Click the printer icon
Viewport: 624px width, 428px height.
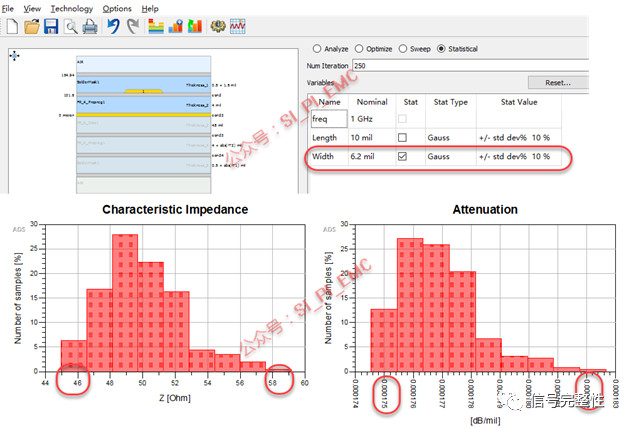coord(90,27)
